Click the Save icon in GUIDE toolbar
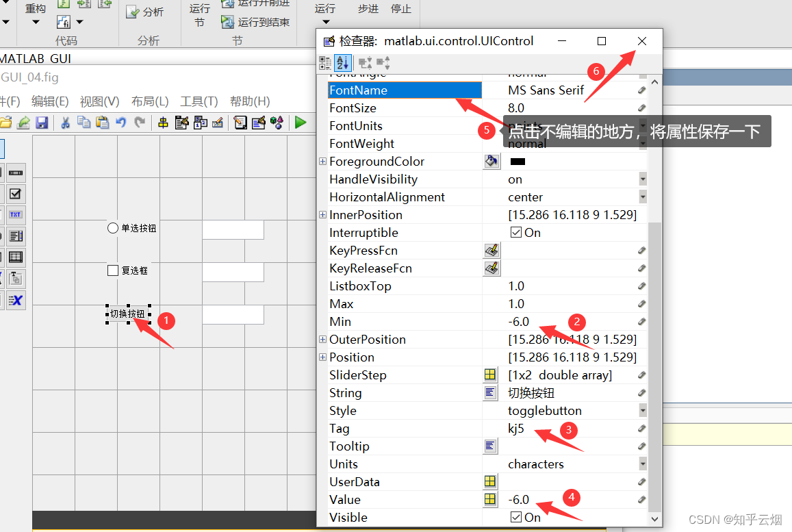Image resolution: width=792 pixels, height=532 pixels. [41, 122]
